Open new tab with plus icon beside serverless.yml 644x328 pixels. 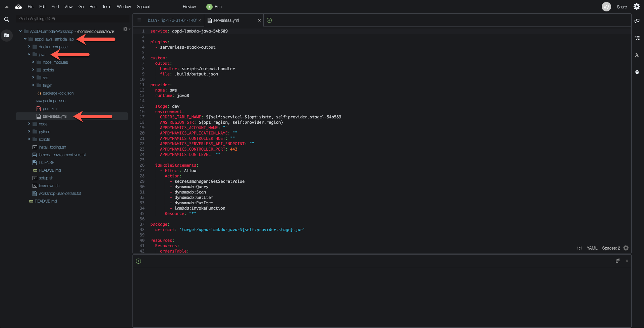click(269, 20)
